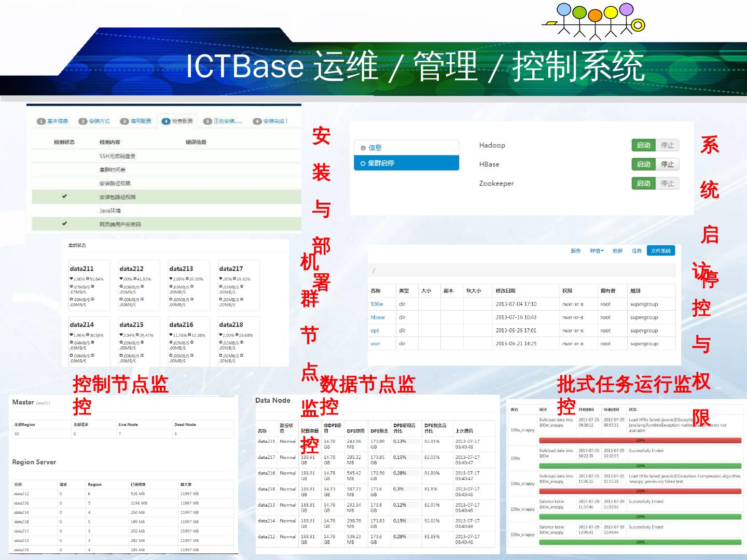The width and height of the screenshot is (747, 560).
Task: Click the root path breadcrumb bar
Action: point(521,270)
